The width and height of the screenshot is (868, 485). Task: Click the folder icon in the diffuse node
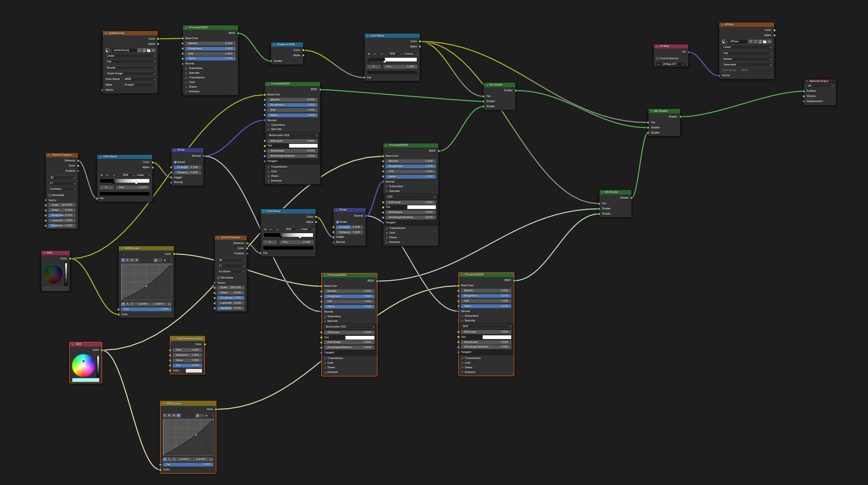pos(765,41)
